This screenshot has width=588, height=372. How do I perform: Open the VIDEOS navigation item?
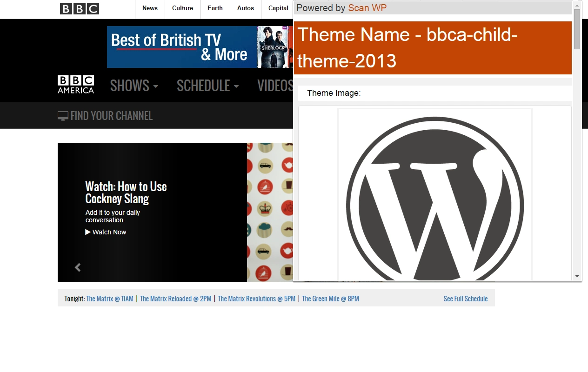(x=275, y=86)
